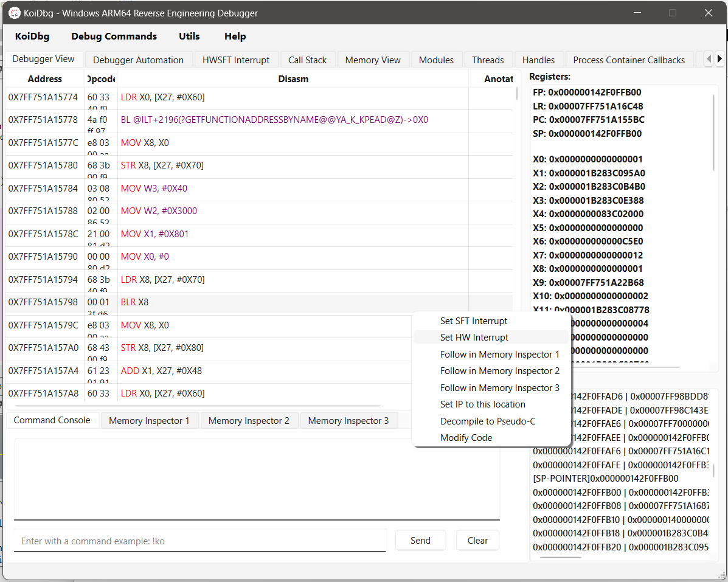Select the ADD X1, X27, #0X48 row
728x582 pixels.
[208, 372]
